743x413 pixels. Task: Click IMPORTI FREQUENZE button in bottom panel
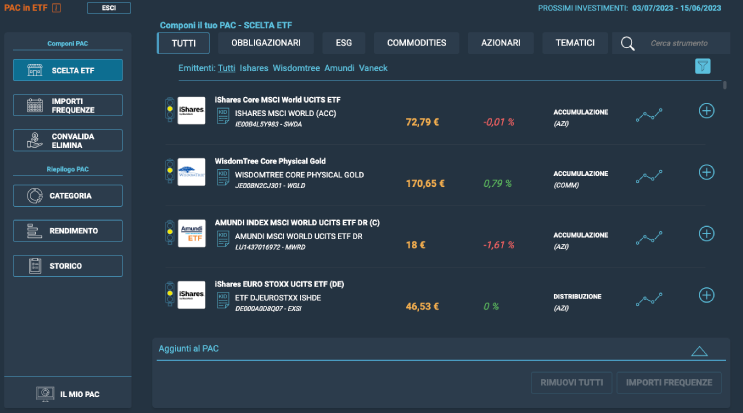click(x=669, y=383)
